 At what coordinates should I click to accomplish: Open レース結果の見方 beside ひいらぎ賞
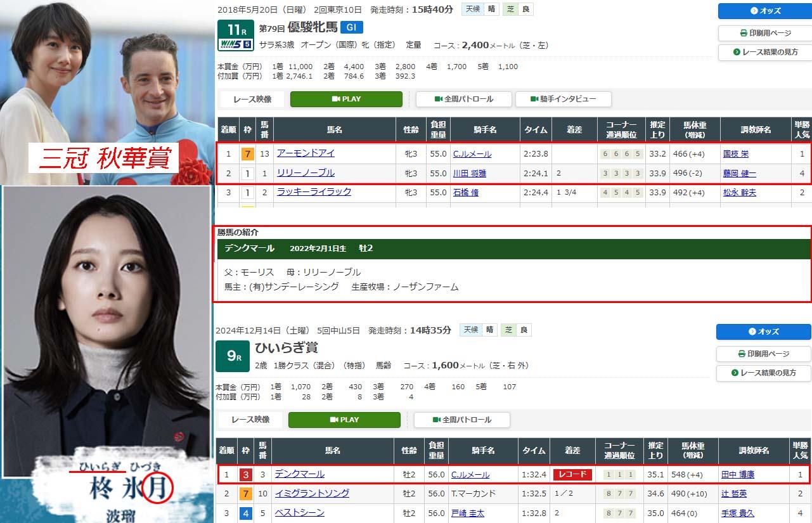pos(763,373)
